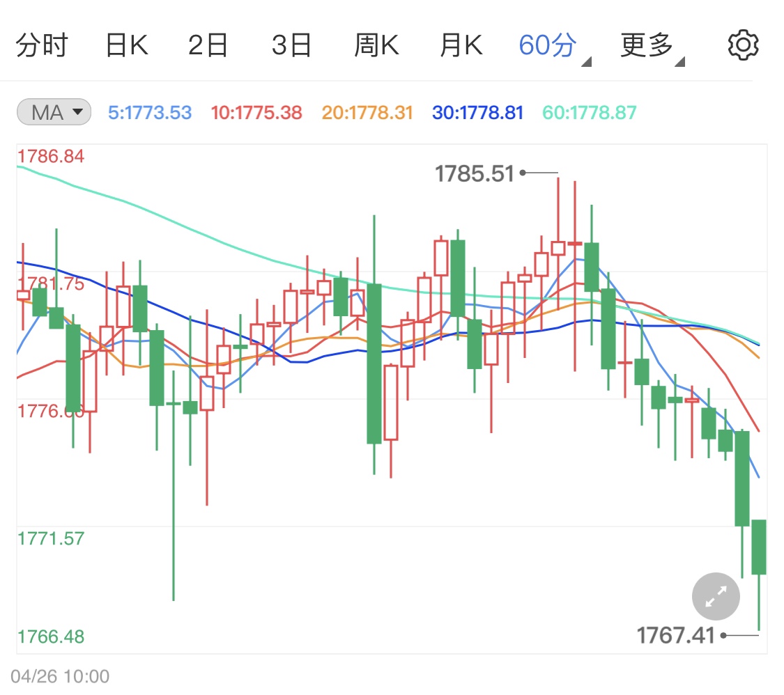Switch to 分时 intraday tab
Viewport: 784px width, 695px height.
(42, 45)
